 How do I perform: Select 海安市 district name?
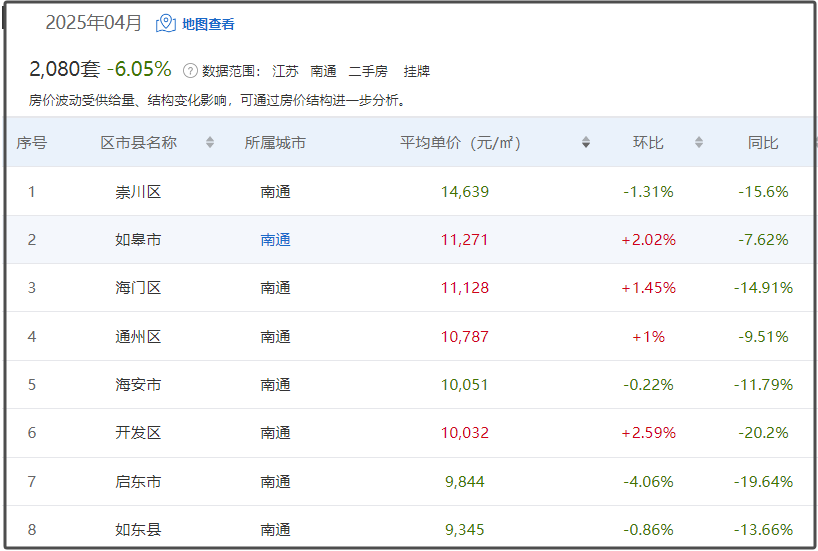(x=138, y=385)
